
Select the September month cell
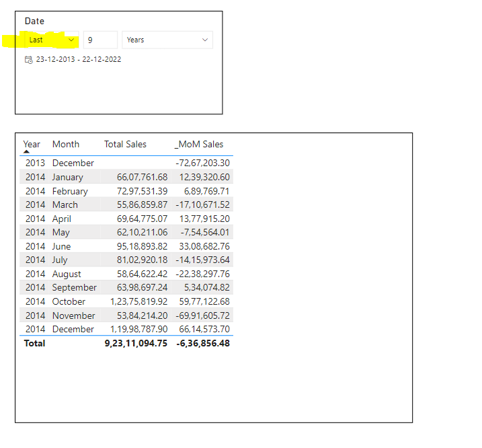click(x=75, y=288)
